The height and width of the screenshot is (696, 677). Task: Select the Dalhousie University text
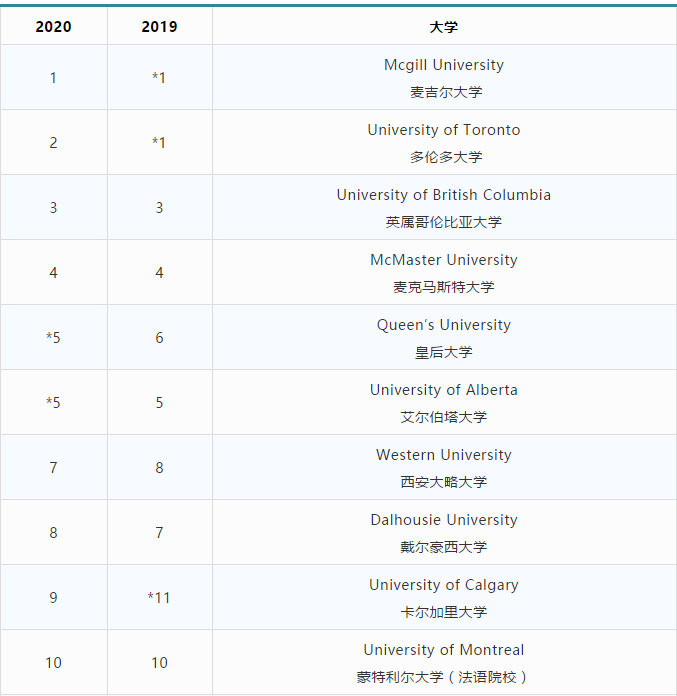point(444,520)
